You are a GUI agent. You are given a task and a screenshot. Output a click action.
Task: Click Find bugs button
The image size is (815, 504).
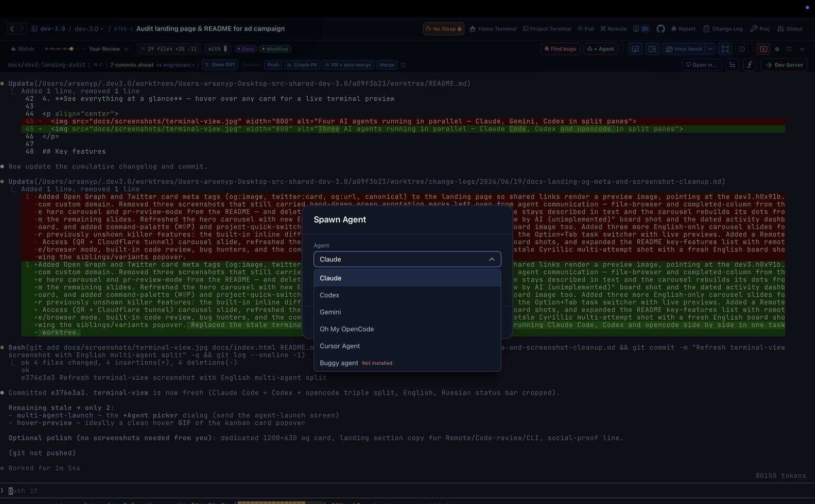(x=560, y=49)
